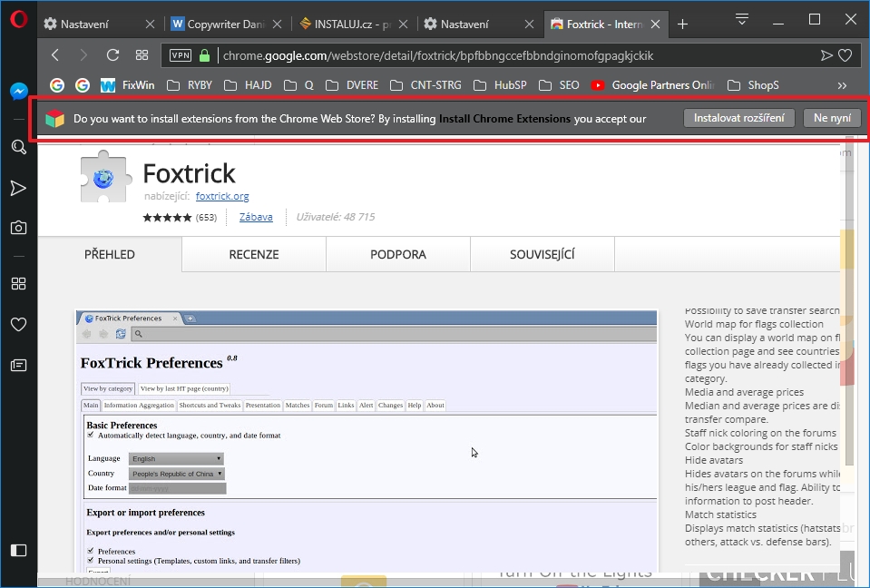Toggle sidebar panel icon at bottom
870x588 pixels.
click(x=18, y=550)
